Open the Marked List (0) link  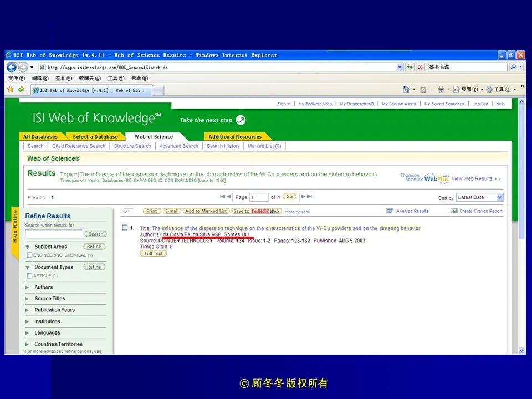tap(265, 146)
